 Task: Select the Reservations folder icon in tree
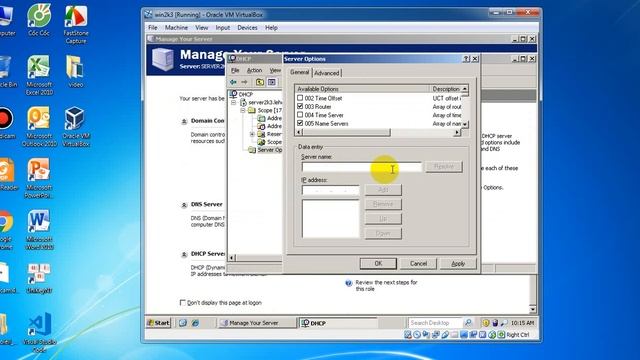[261, 134]
